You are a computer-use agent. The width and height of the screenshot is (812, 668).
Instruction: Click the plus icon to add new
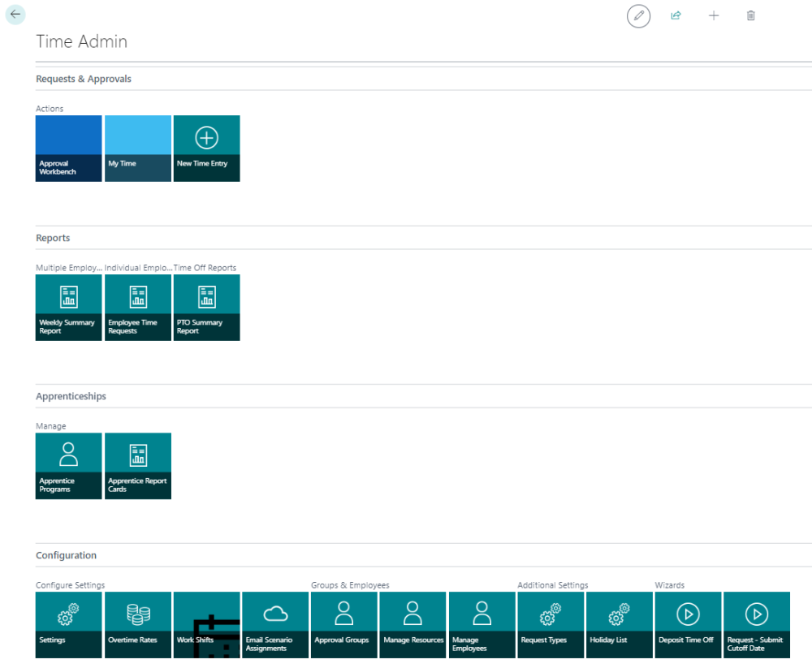(714, 15)
